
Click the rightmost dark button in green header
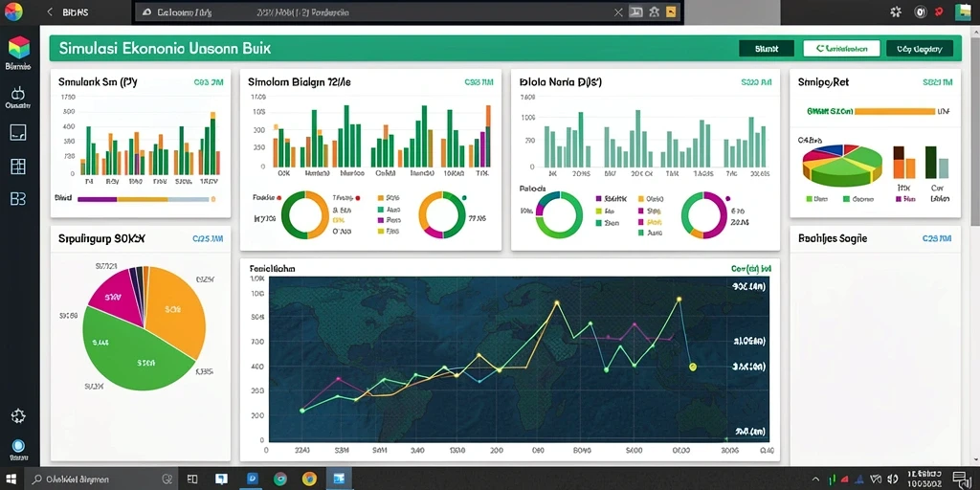[x=920, y=48]
